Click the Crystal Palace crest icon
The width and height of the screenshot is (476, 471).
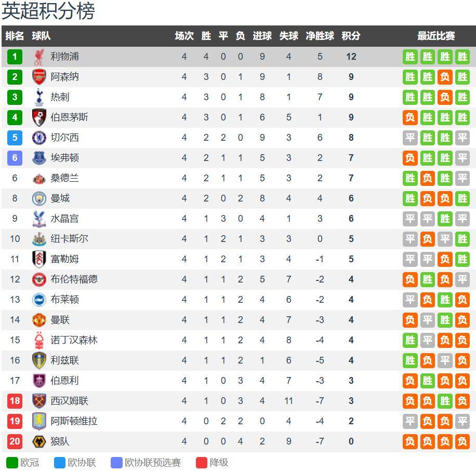click(39, 219)
